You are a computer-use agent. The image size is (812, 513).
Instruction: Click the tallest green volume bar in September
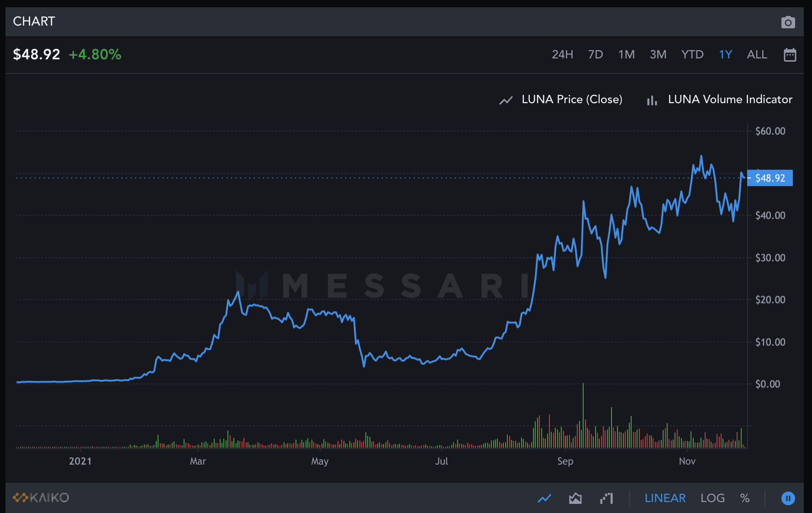[x=583, y=415]
